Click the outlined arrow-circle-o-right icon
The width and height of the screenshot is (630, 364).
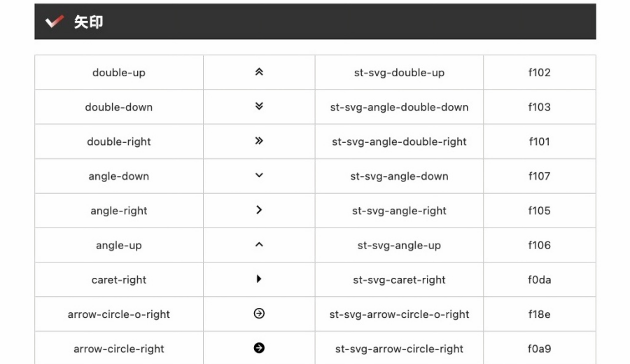(259, 314)
